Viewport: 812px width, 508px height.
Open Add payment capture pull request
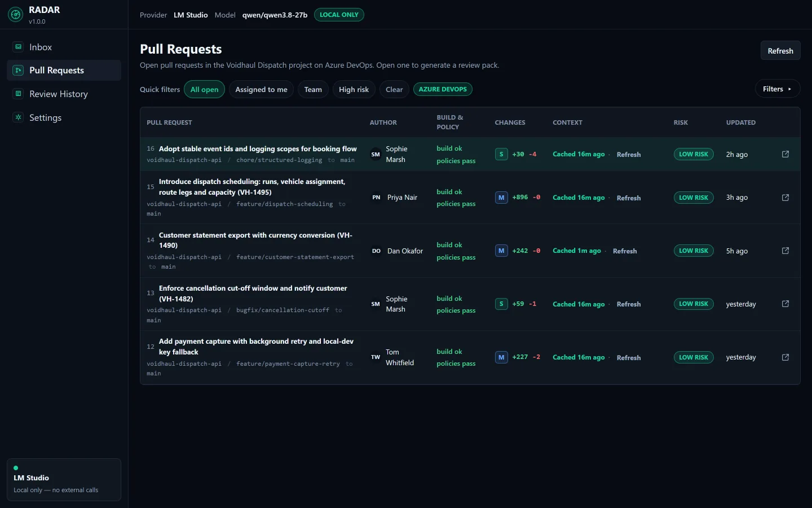[x=256, y=347]
